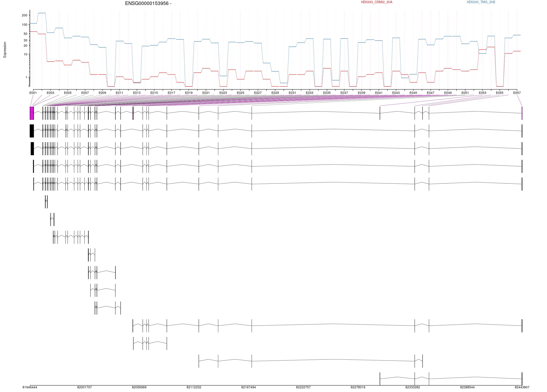Screen dimensions: 547x392
Task: Click exon label E055
Action: click(500, 93)
